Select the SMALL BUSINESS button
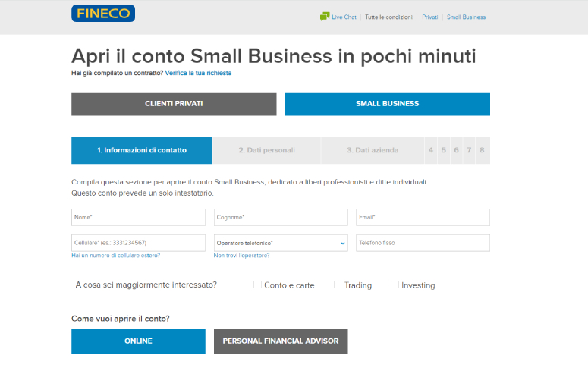 point(388,104)
